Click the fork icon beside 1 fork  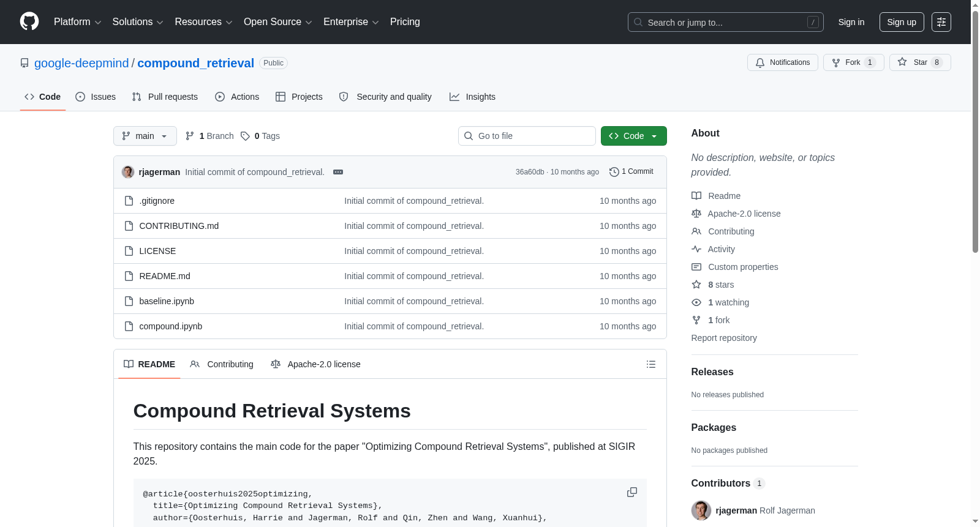pyautogui.click(x=696, y=320)
